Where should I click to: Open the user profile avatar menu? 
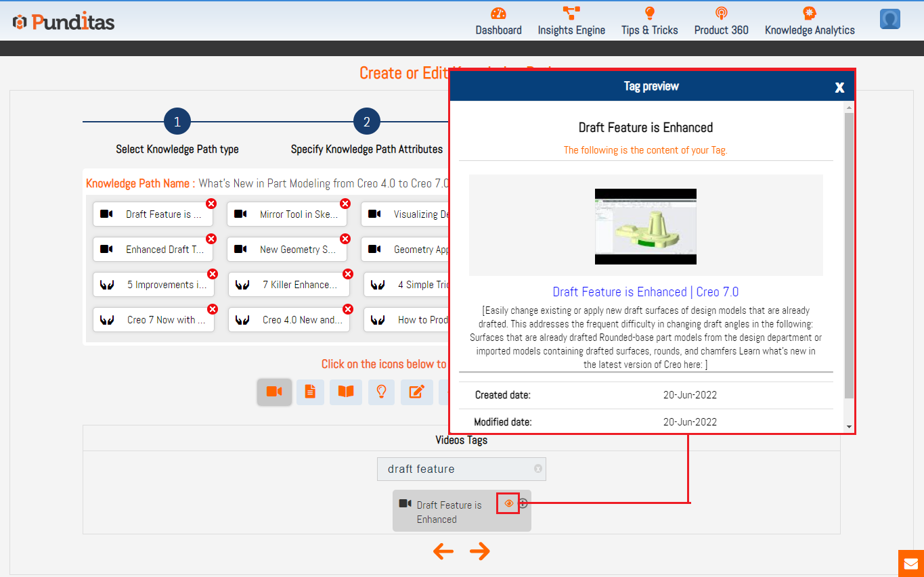point(889,20)
